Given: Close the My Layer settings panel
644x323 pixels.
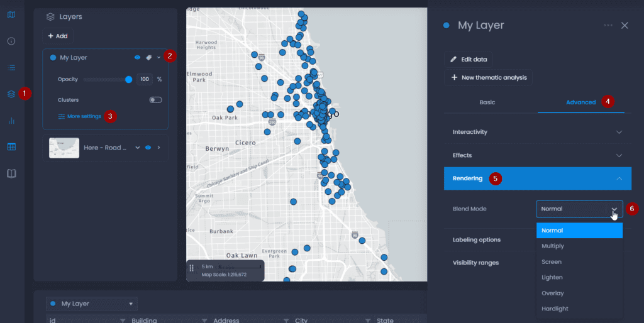Looking at the screenshot, I should pyautogui.click(x=625, y=25).
